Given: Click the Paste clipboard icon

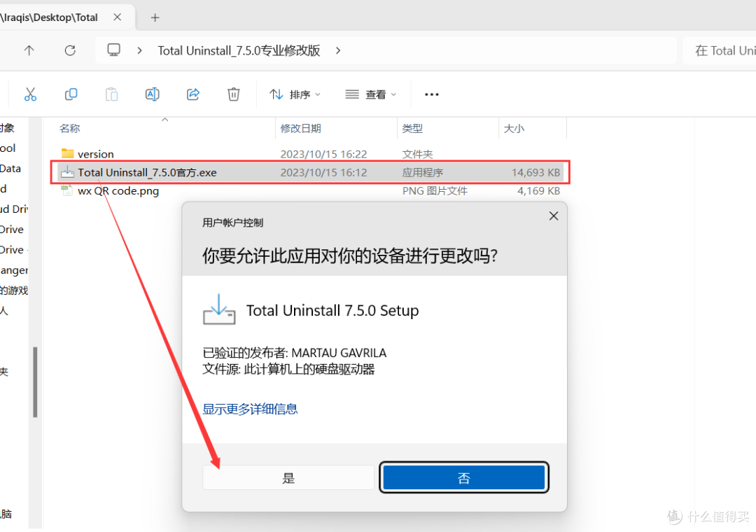Looking at the screenshot, I should point(111,94).
